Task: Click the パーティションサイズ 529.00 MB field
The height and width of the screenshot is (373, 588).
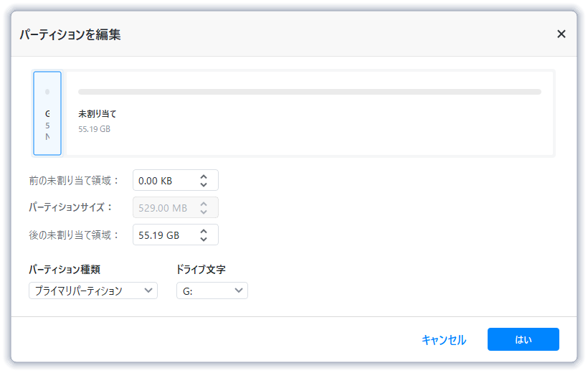Action: (x=163, y=207)
